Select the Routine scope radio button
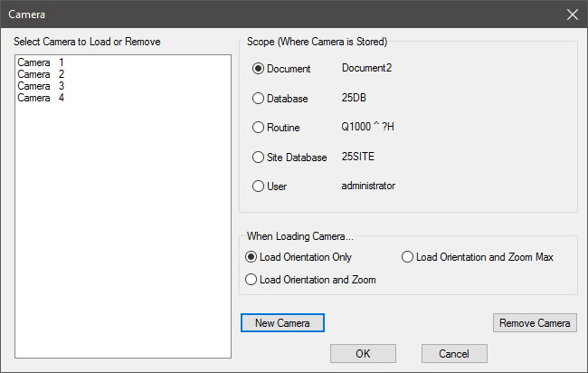The image size is (588, 373). click(259, 128)
